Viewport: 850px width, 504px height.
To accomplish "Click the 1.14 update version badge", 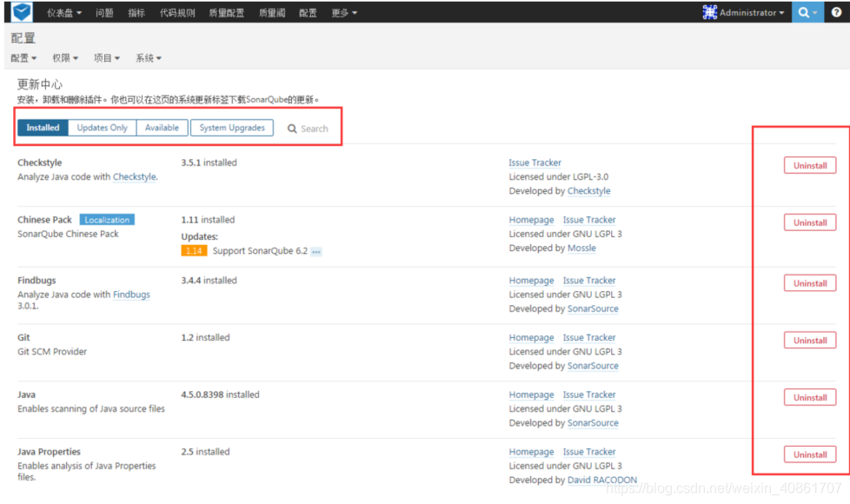I will tap(194, 251).
